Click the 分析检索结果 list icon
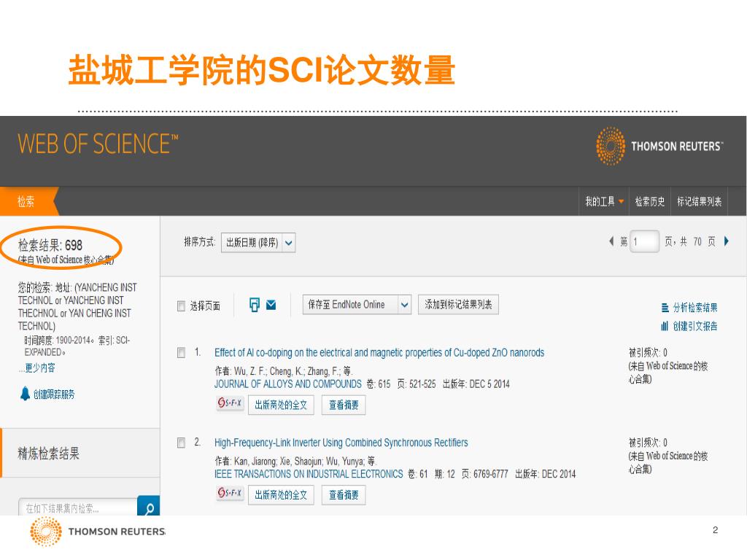 click(665, 308)
